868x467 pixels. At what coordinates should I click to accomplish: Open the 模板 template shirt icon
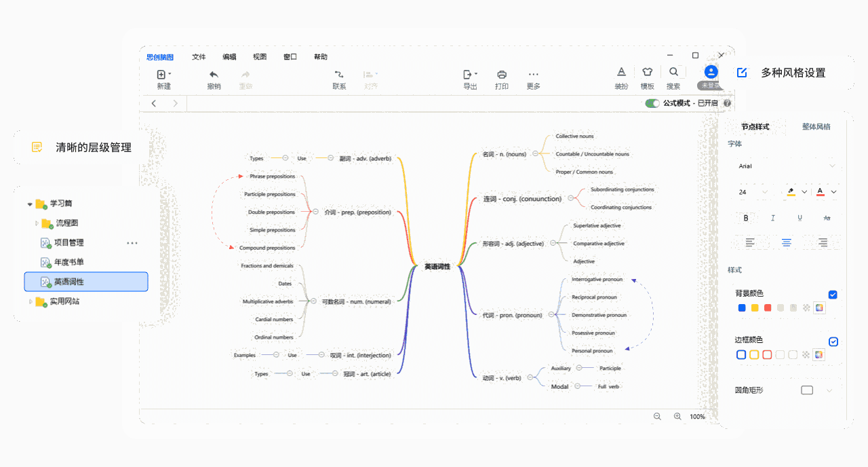[x=647, y=71]
